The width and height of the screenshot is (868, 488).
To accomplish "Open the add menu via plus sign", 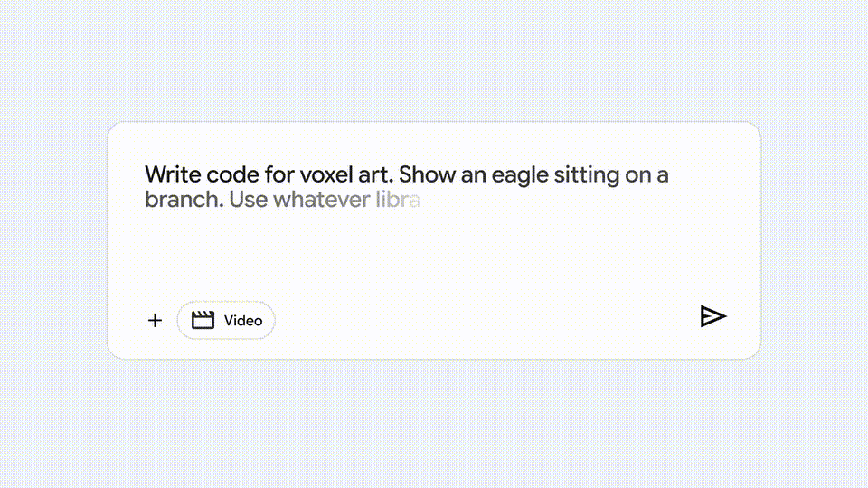I will pyautogui.click(x=155, y=320).
